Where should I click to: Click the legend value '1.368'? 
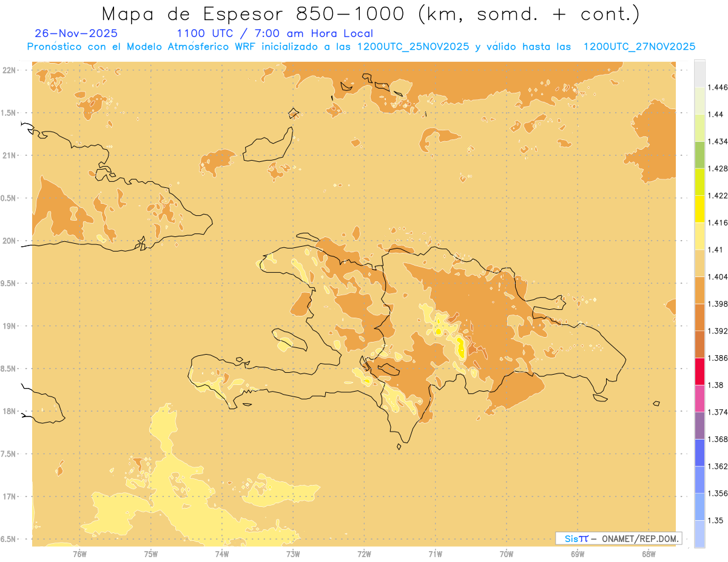tap(718, 439)
